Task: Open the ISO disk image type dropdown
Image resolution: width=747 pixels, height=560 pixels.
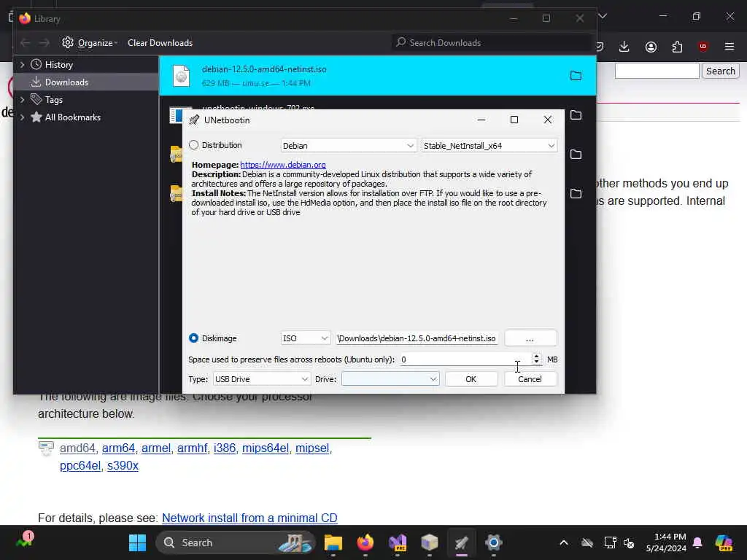Action: click(306, 338)
